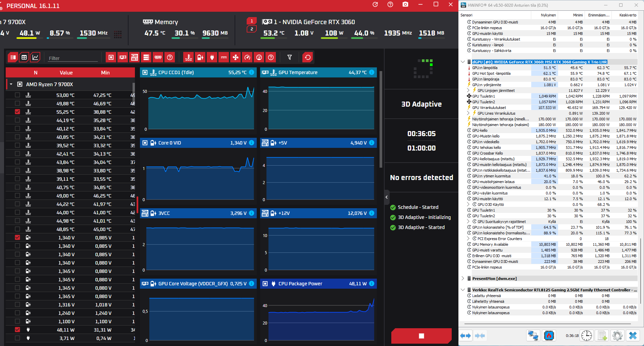The width and height of the screenshot is (644, 346).
Task: Check the 53,00 °C temperature row checkbox
Action: 17,95
